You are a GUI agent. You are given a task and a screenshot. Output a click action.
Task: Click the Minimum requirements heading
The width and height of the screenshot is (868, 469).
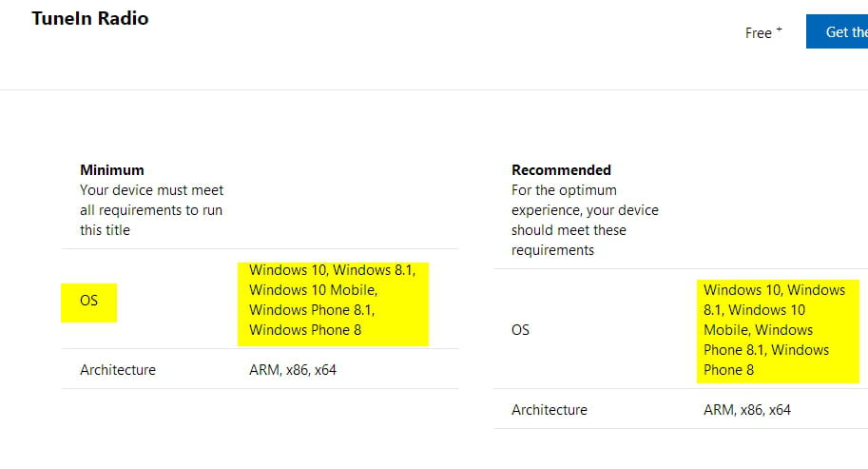coord(112,170)
